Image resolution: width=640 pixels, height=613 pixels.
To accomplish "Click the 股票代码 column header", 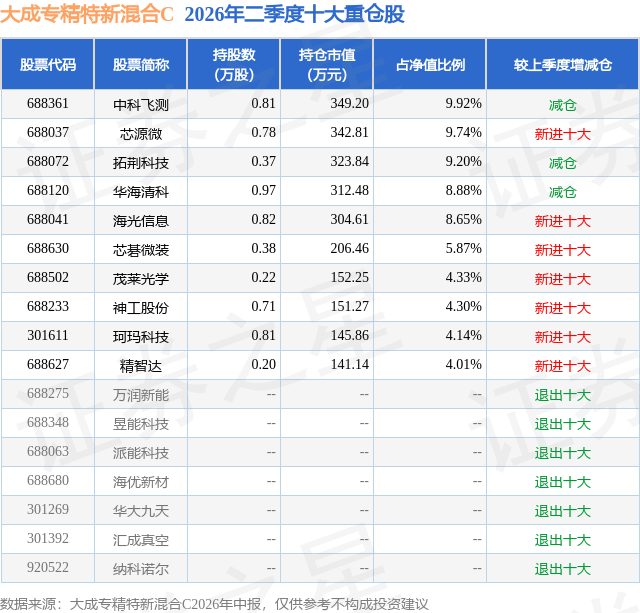I will click(x=48, y=64).
